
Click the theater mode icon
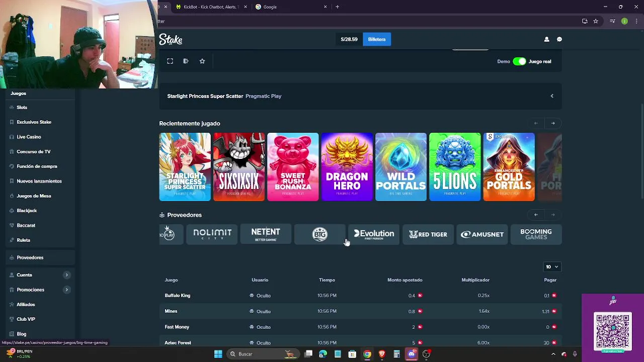pyautogui.click(x=186, y=61)
